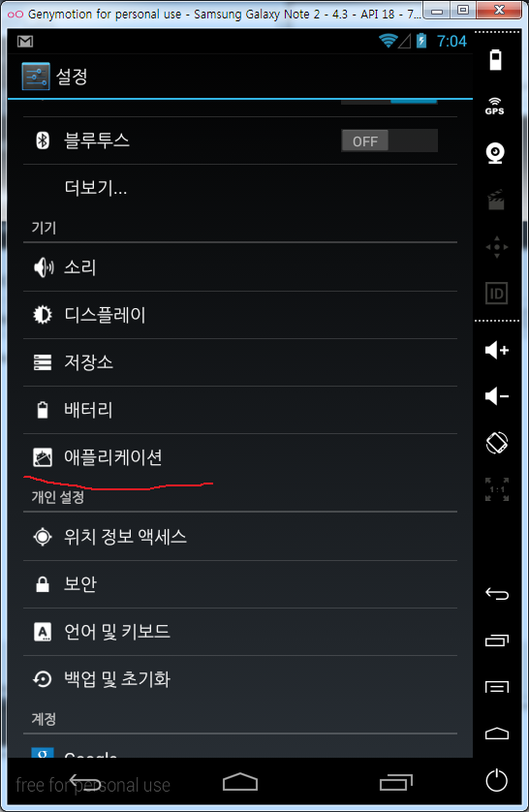Open the Genymotion camera widget
Screen dimensions: 529x812
(x=496, y=153)
